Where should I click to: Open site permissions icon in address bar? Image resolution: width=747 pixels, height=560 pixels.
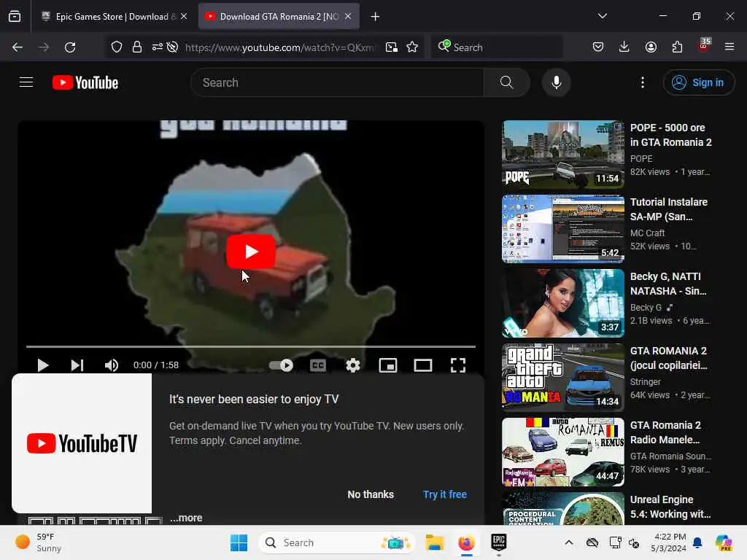pos(158,47)
